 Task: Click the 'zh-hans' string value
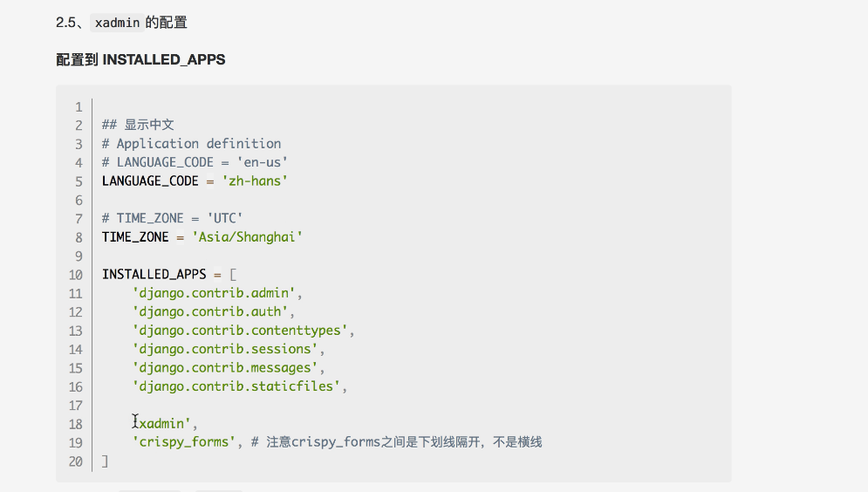pyautogui.click(x=256, y=181)
